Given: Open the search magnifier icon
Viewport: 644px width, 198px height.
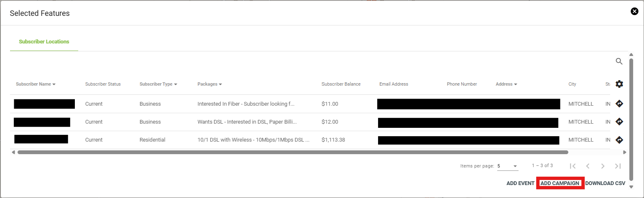Looking at the screenshot, I should pyautogui.click(x=619, y=61).
